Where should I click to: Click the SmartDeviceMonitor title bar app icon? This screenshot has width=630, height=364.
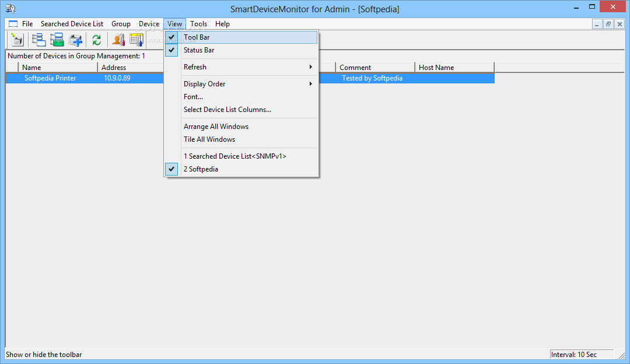(10, 8)
